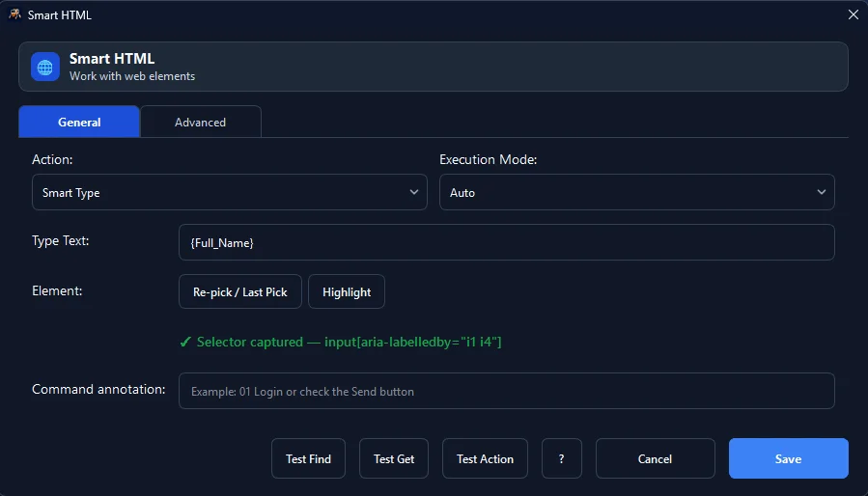Click the Command annotation: label
This screenshot has width=868, height=496.
(x=98, y=389)
